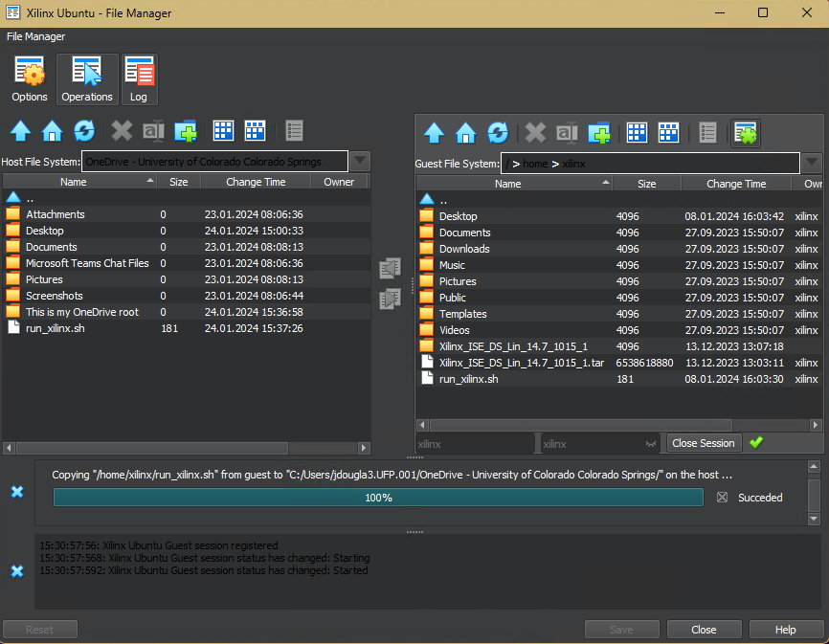Screen dimensions: 829x644
Task: Sort guest list by Change Time column
Action: pos(736,184)
